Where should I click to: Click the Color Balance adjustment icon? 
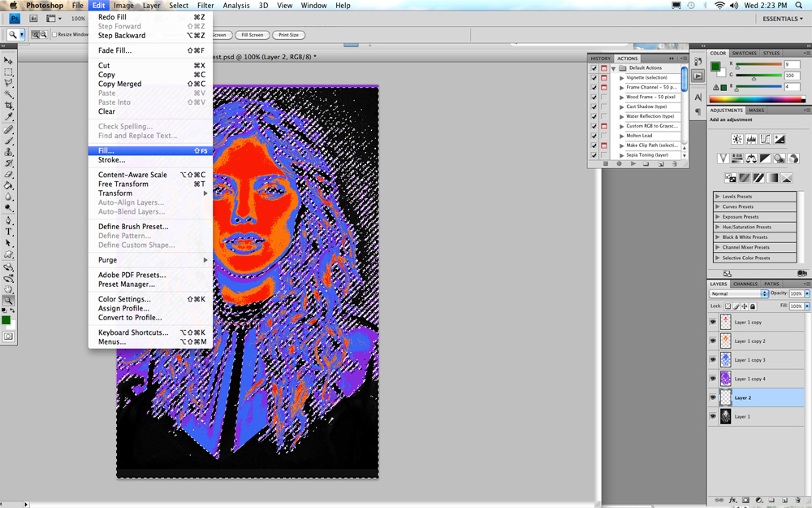click(751, 158)
